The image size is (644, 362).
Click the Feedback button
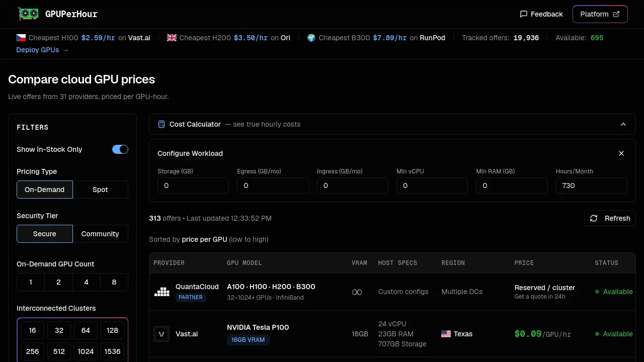tap(541, 14)
